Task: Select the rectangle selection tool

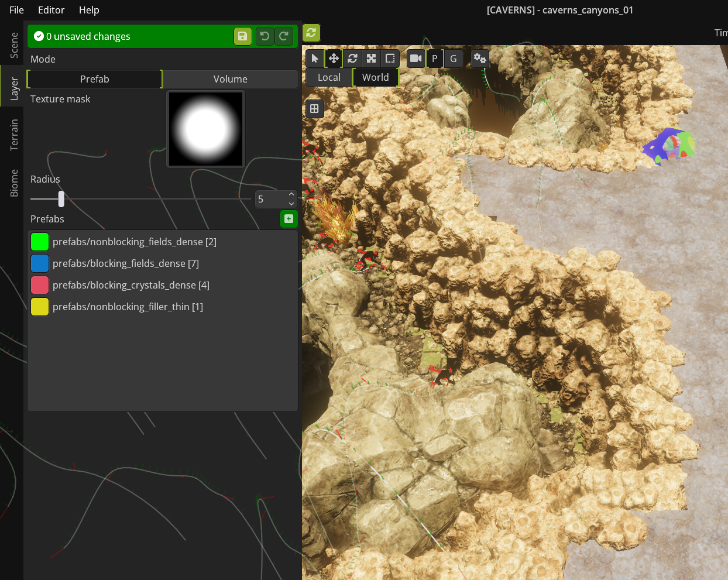Action: tap(389, 58)
